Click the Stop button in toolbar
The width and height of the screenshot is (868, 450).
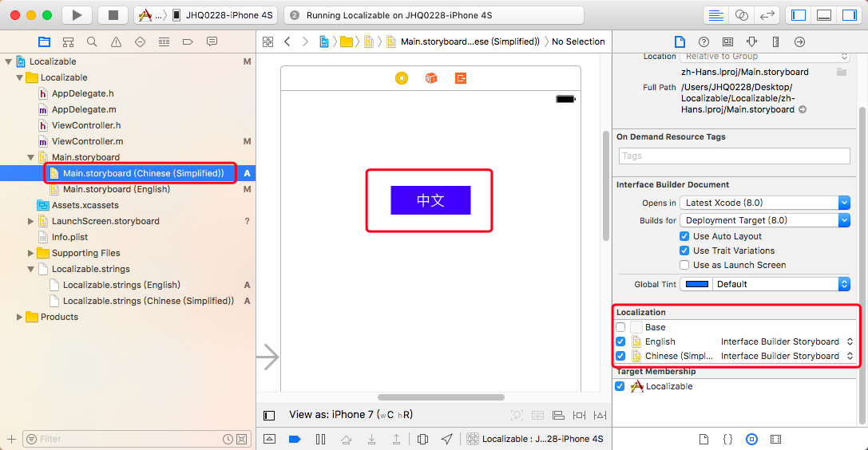tap(113, 15)
